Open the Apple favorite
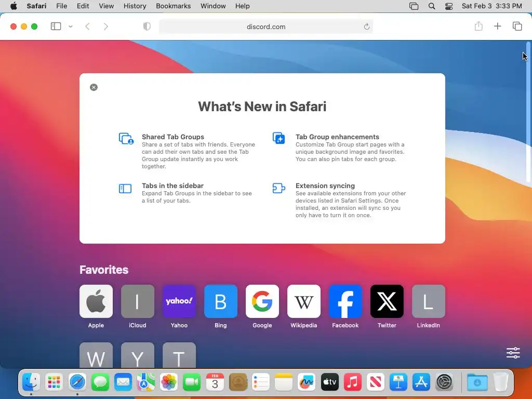 point(96,301)
